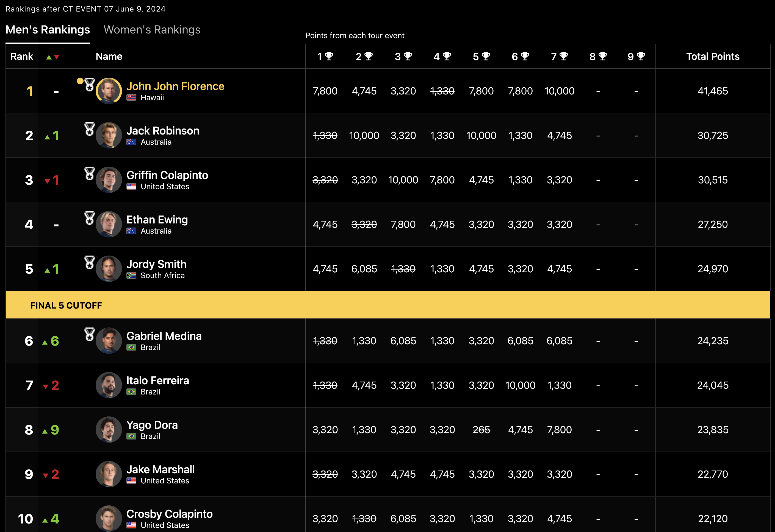Sort ranking ascending with the green up arrow
The image size is (775, 532).
(x=49, y=57)
